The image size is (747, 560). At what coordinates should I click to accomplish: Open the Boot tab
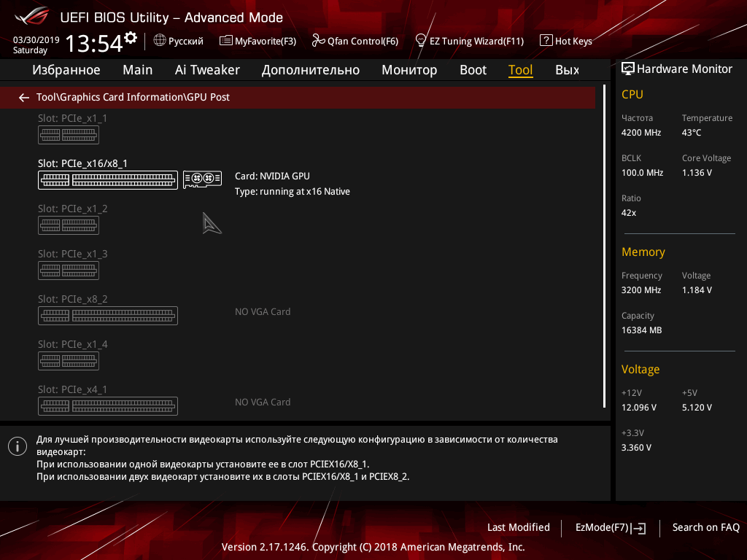tap(473, 70)
